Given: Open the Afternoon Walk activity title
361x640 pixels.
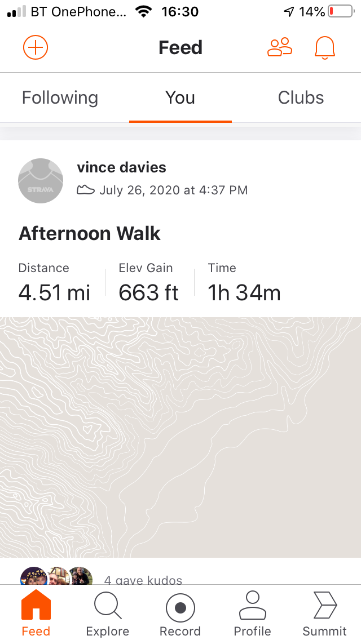Looking at the screenshot, I should click(89, 233).
